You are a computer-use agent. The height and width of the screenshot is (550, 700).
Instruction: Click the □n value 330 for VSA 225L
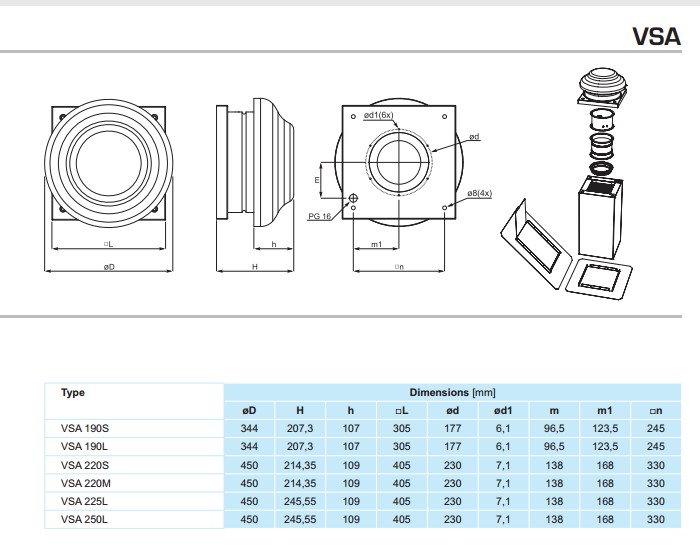(656, 501)
